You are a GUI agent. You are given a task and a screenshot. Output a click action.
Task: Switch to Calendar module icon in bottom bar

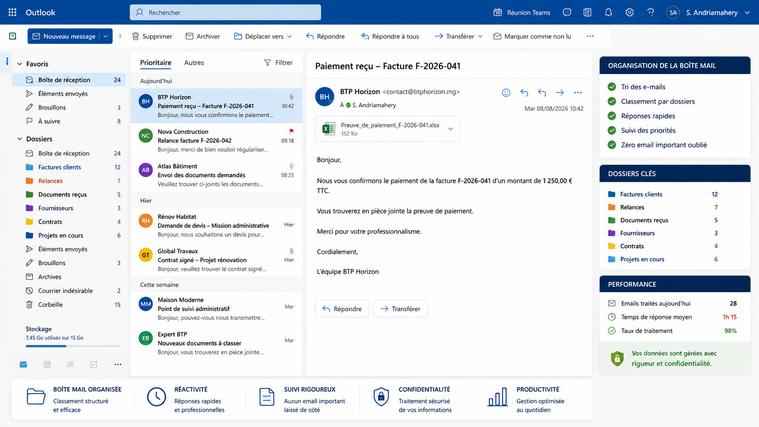coord(47,365)
